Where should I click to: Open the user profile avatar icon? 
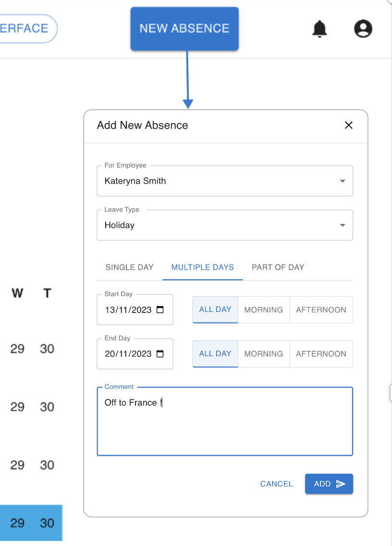(x=363, y=29)
